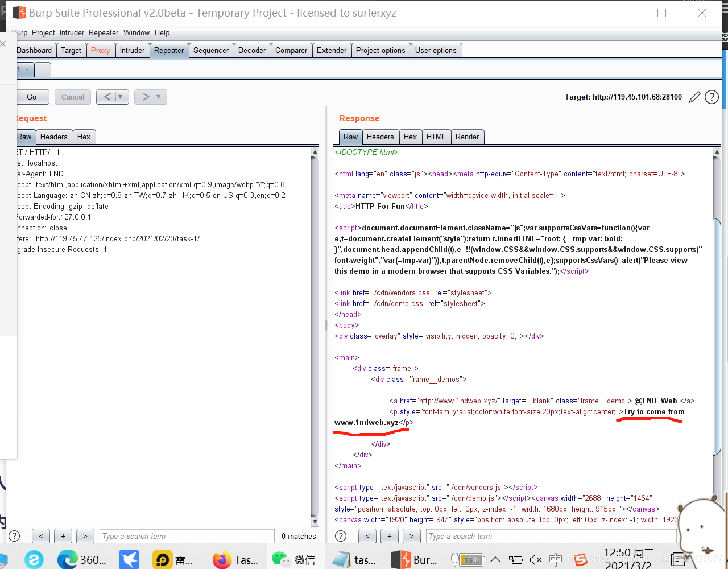The height and width of the screenshot is (569, 728).
Task: Open the Decoder tab
Action: 252,50
